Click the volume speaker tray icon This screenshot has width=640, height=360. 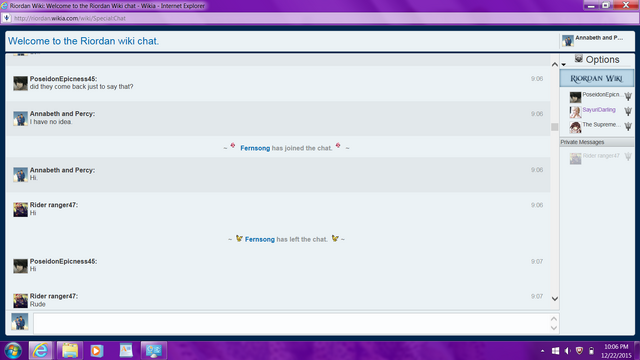pos(567,351)
